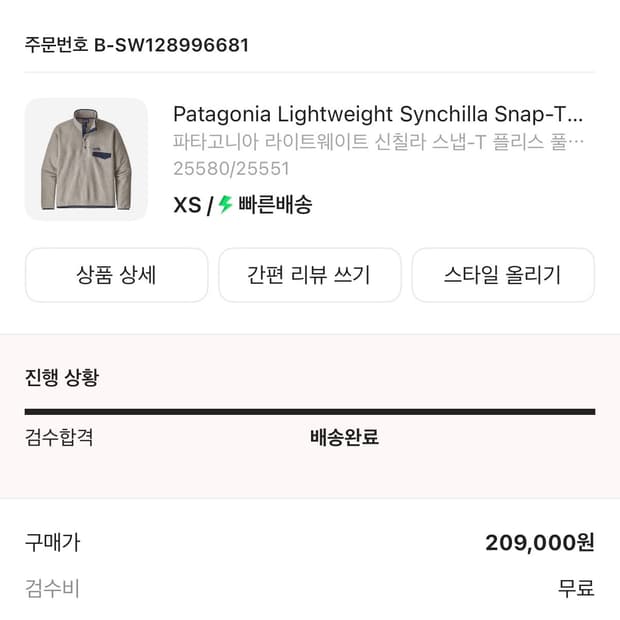Open the Patagonia Lightweight Synchilla Snap-T title
Screen dimensions: 620x620
click(x=377, y=113)
